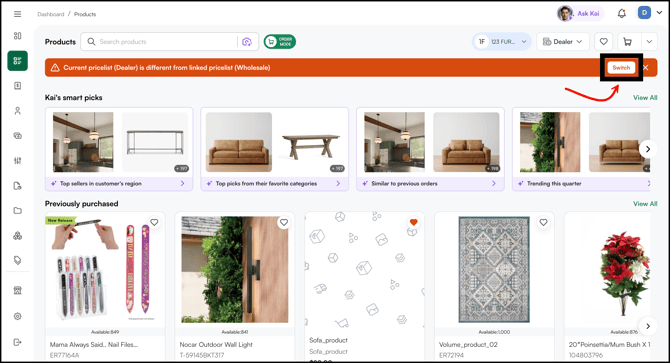Open the customers person icon in the sidebar
The image size is (670, 363).
(18, 111)
